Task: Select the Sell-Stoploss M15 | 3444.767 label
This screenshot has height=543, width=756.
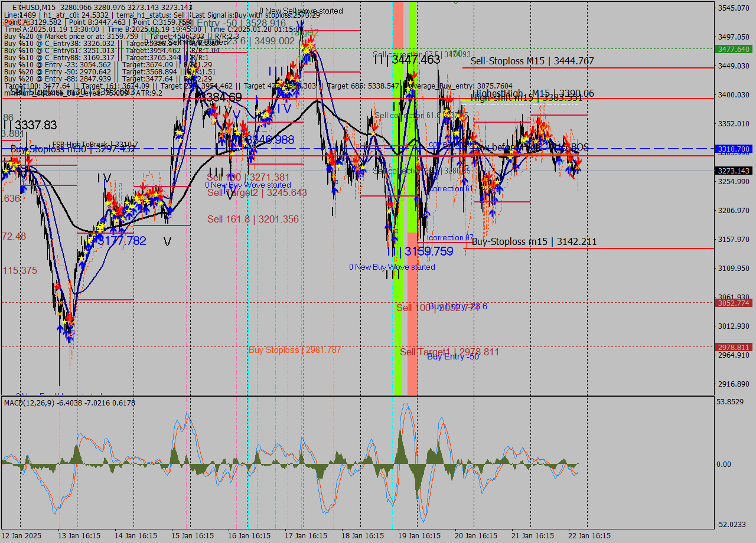Action: click(x=532, y=61)
